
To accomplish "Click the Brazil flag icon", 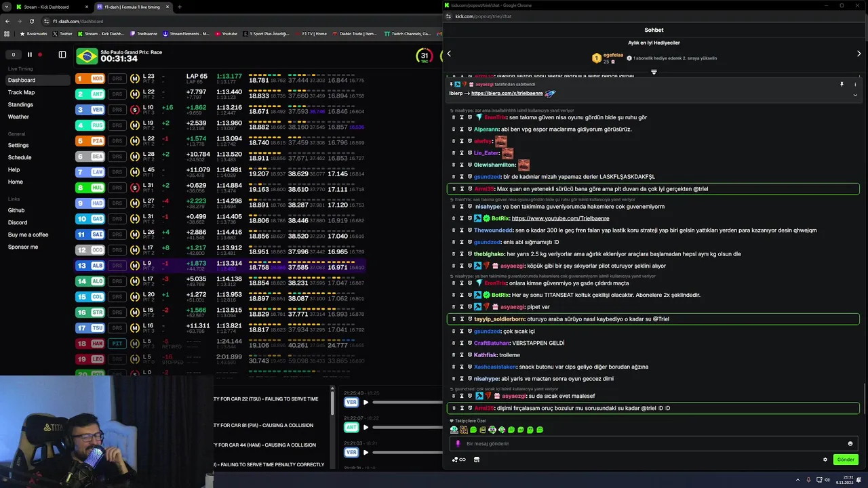I will click(x=87, y=56).
